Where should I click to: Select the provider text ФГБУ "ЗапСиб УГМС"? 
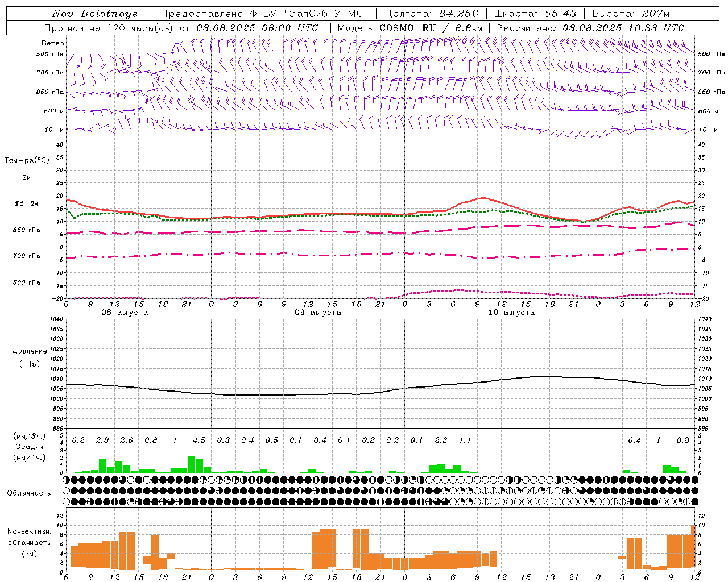[309, 14]
